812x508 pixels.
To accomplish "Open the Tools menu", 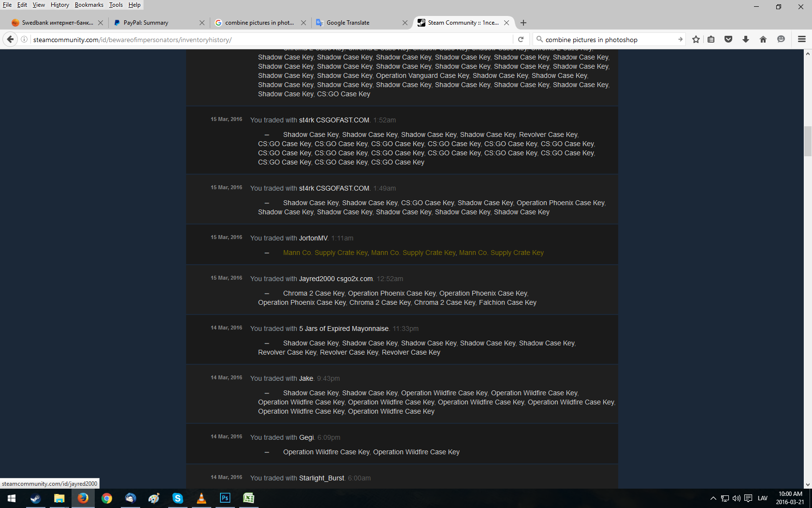I will (x=116, y=5).
